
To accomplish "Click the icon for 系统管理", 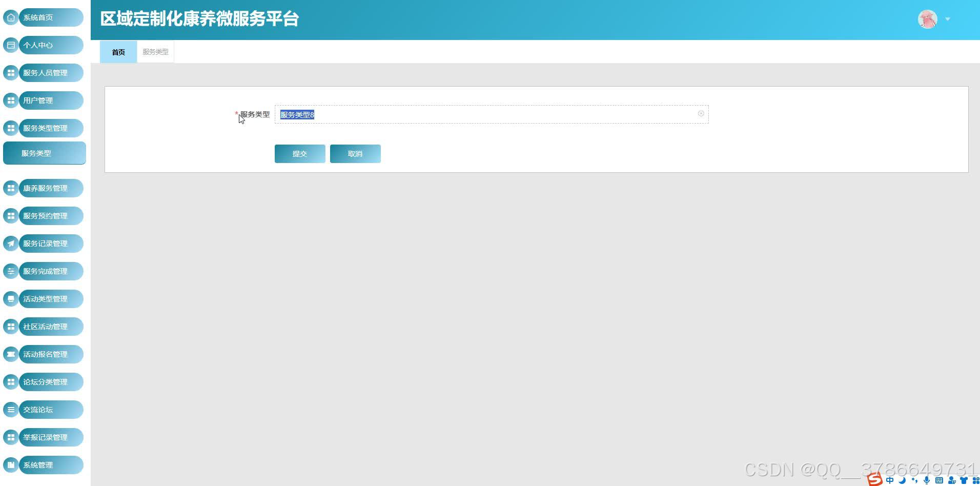I will click(11, 465).
